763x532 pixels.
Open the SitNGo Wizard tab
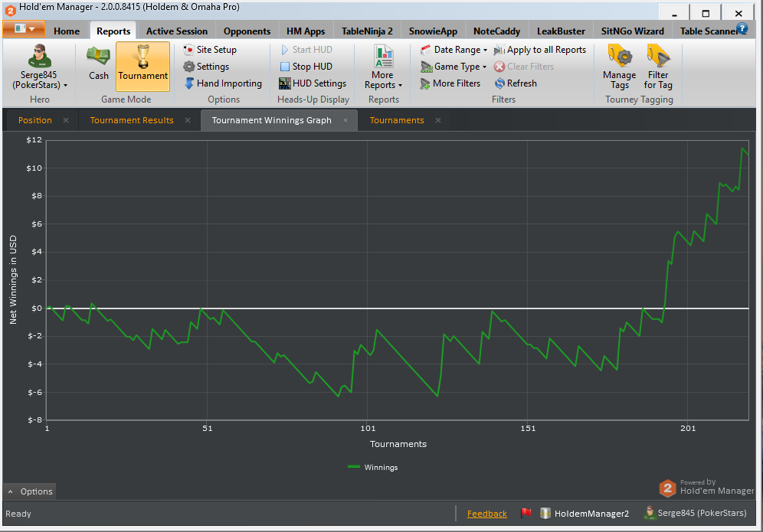[632, 31]
